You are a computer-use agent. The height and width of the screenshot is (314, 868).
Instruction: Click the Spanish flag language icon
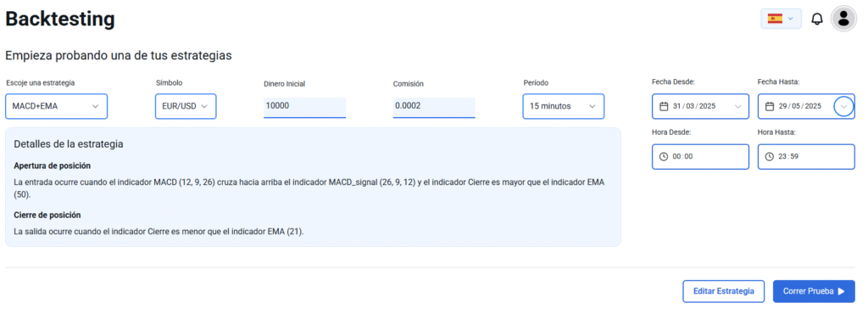(775, 19)
